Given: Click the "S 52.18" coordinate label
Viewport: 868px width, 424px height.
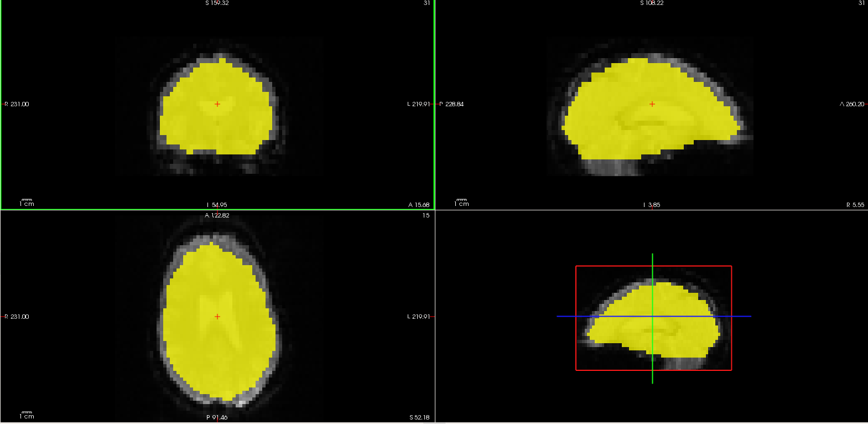Looking at the screenshot, I should tap(419, 417).
